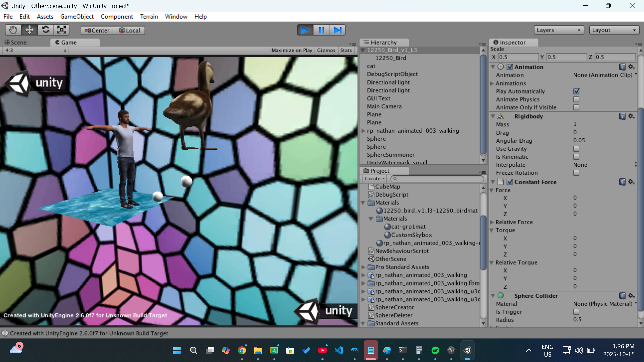Expand the Animations array
The image size is (644, 362).
(492, 83)
